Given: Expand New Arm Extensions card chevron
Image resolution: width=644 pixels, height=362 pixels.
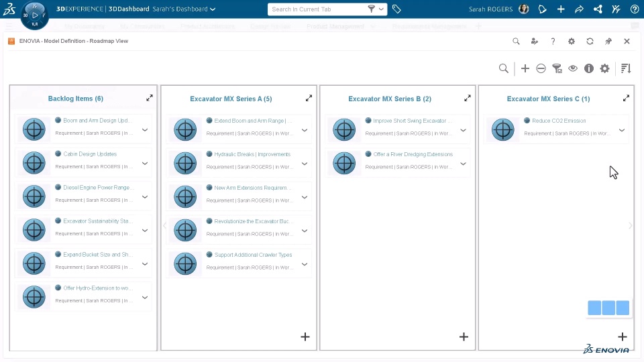Looking at the screenshot, I should point(305,197).
